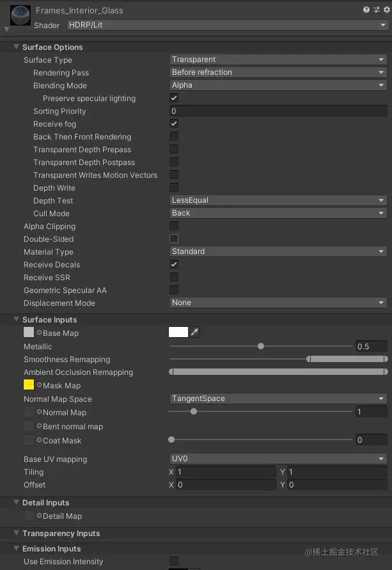Enable Geometric Specular AA
The image size is (392, 570).
tap(174, 290)
